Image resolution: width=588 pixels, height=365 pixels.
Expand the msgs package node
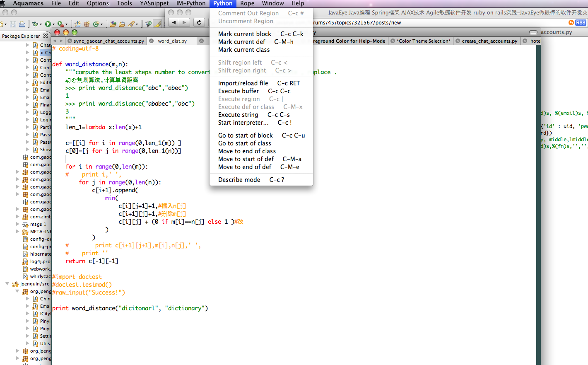(x=18, y=224)
